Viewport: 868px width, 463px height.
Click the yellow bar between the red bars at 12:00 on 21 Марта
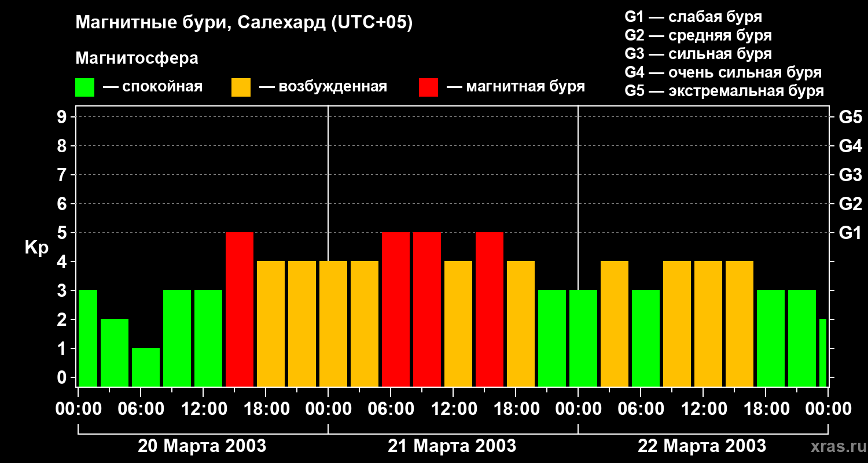pos(458,324)
